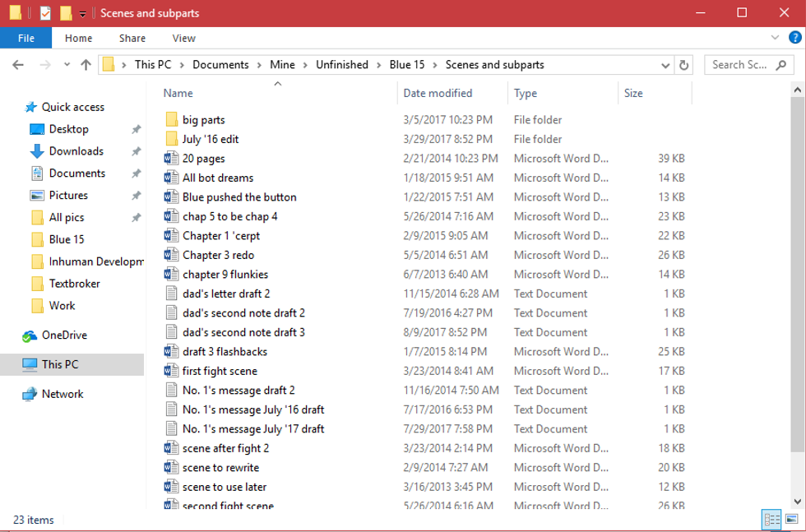The width and height of the screenshot is (806, 532).
Task: Click the search box input field
Action: coord(740,65)
